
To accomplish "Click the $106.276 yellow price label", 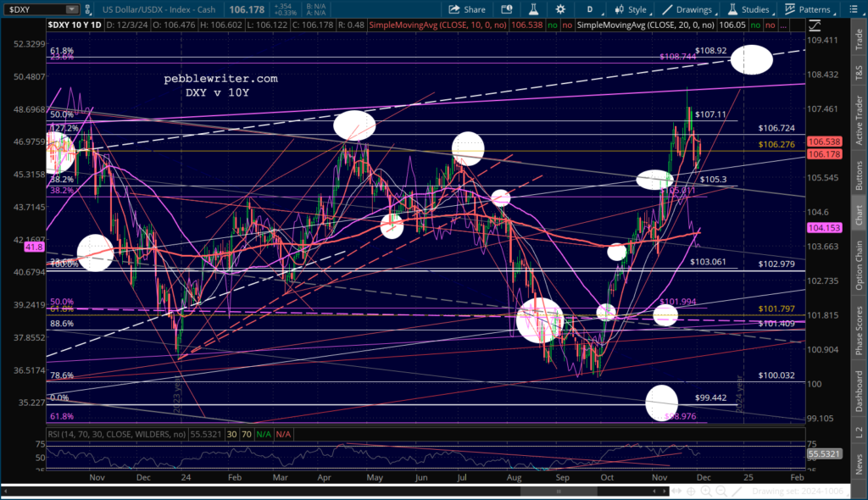I will 776,145.
